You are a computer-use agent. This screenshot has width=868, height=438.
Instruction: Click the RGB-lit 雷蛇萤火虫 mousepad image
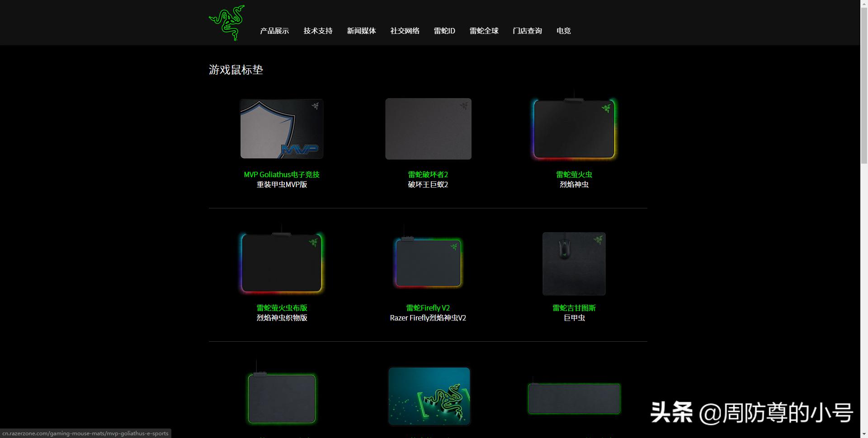tap(574, 129)
